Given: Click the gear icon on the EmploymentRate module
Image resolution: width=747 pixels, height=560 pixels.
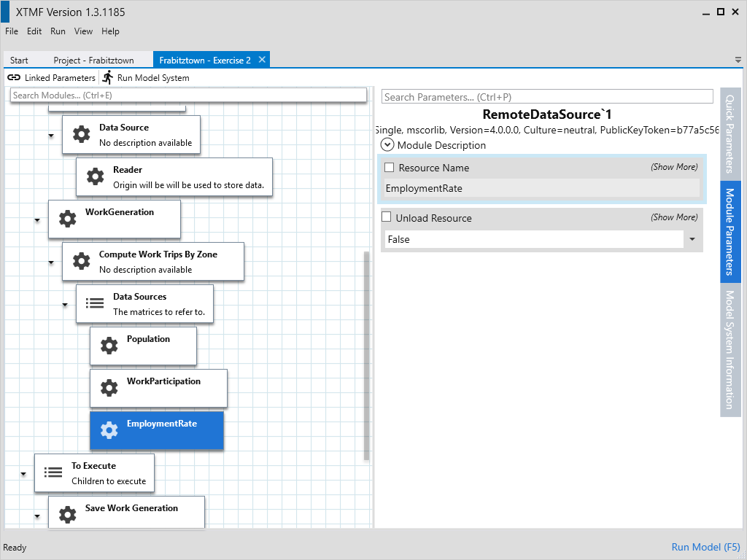Looking at the screenshot, I should (109, 430).
